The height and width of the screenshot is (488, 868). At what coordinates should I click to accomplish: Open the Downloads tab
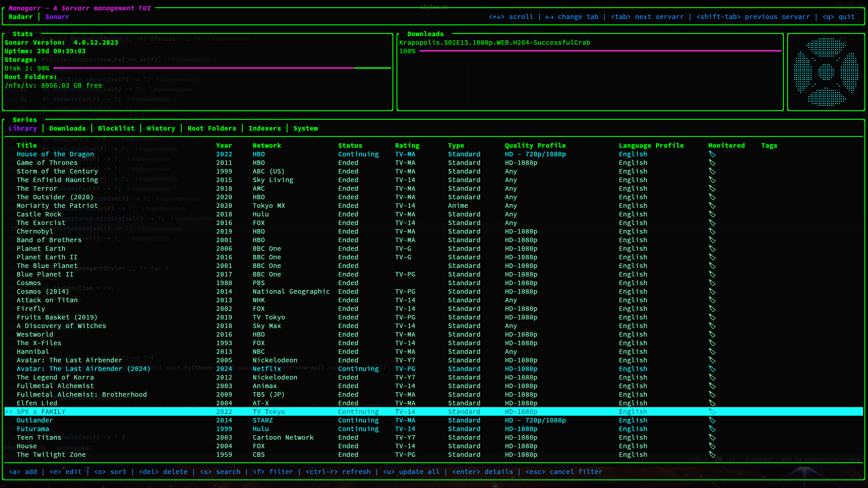[x=67, y=128]
